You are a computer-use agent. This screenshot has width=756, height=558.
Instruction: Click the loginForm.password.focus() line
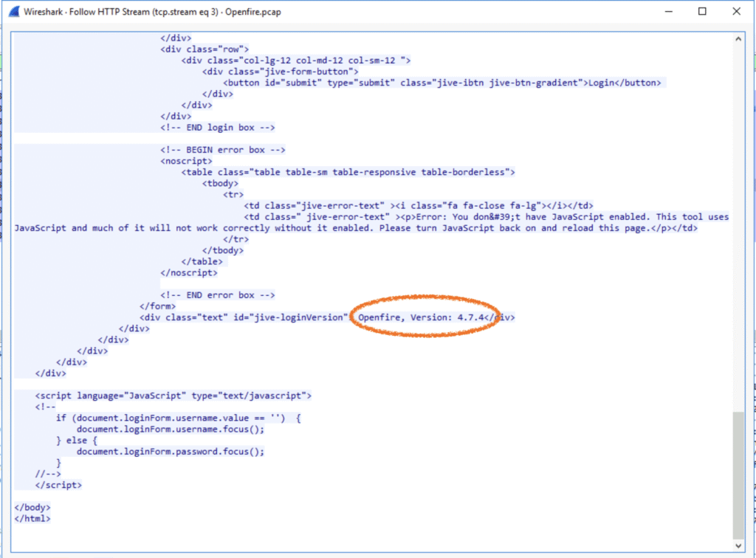[x=170, y=452]
